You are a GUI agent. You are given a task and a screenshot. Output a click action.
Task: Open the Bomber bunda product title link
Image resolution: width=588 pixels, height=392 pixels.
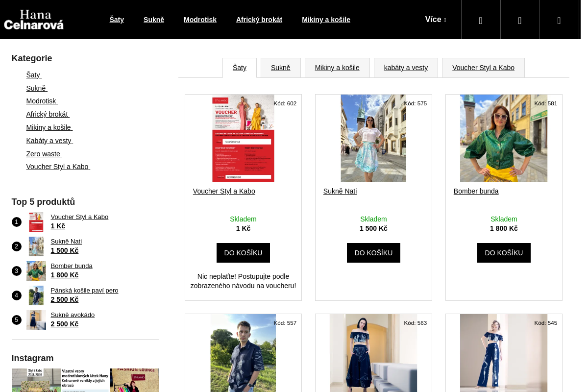coord(476,191)
